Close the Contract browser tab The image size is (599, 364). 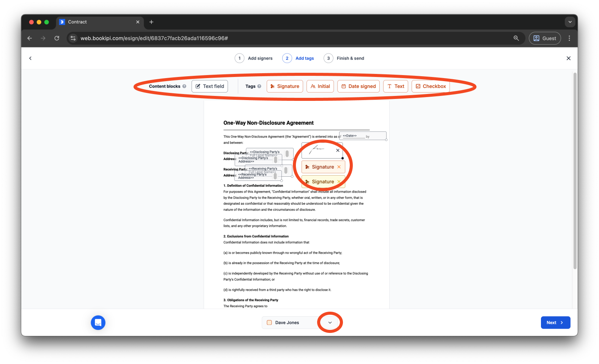(x=138, y=22)
